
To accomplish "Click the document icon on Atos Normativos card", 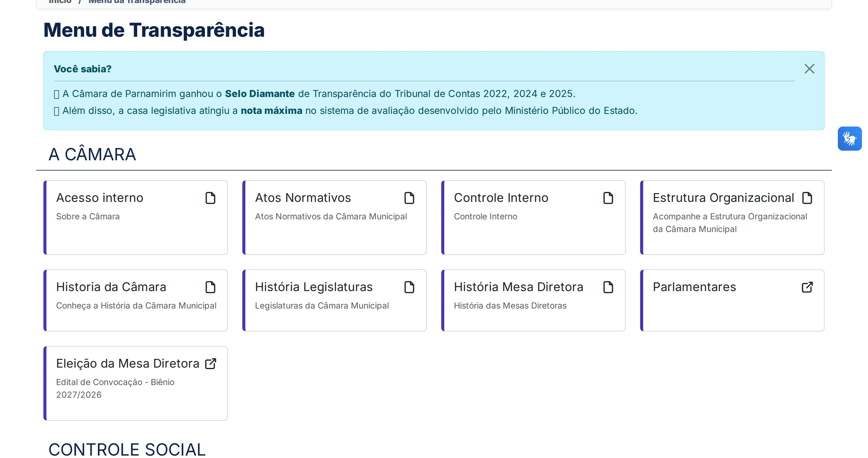I will (x=409, y=198).
